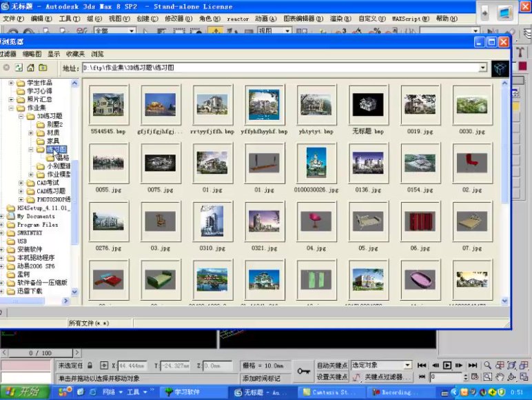This screenshot has width=532, height=400.
Task: Open asset browser 缩略图 menu
Action: pos(32,54)
